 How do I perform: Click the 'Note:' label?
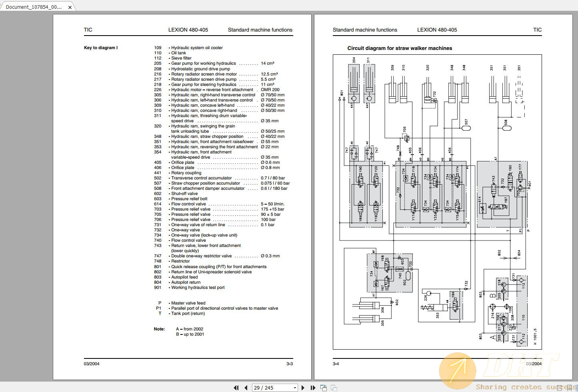159,329
